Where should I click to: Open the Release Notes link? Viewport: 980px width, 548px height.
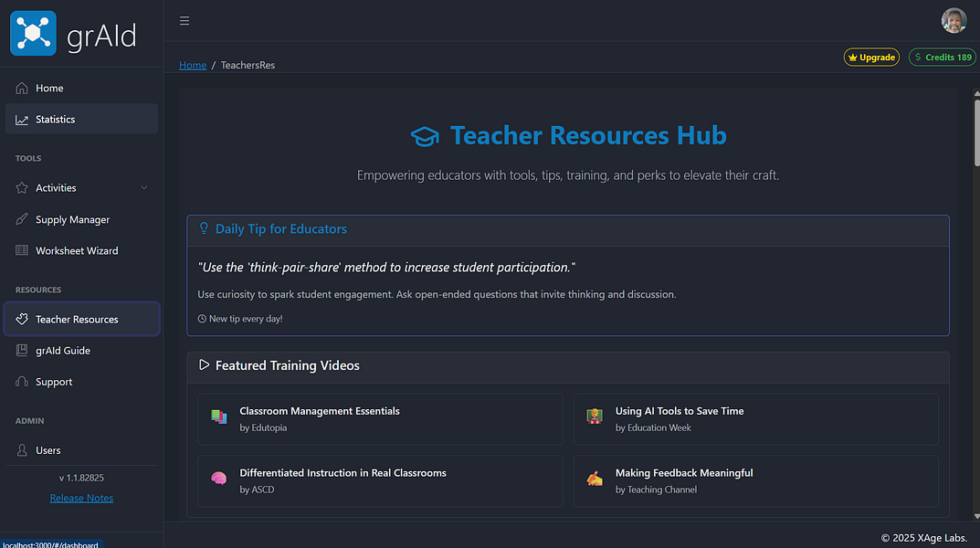point(81,498)
